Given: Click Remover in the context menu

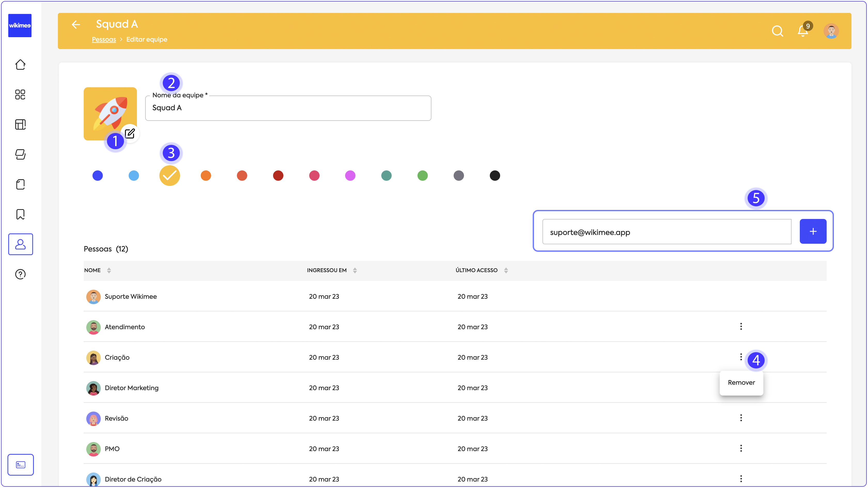Looking at the screenshot, I should pyautogui.click(x=741, y=383).
